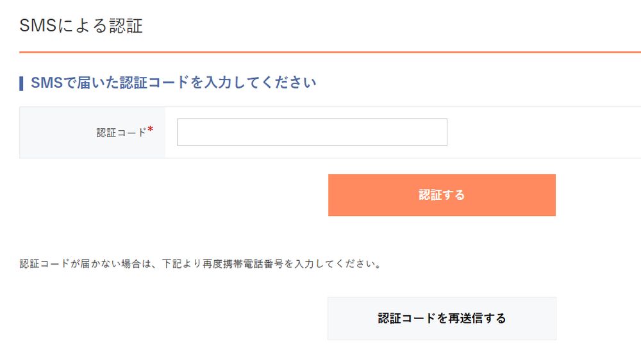Viewport: 641px width, 364px height.
Task: Focus the verification code text box
Action: point(312,132)
